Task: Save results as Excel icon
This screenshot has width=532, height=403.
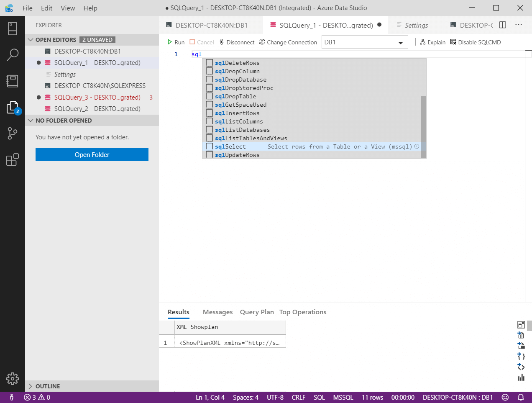Action: pos(521,346)
